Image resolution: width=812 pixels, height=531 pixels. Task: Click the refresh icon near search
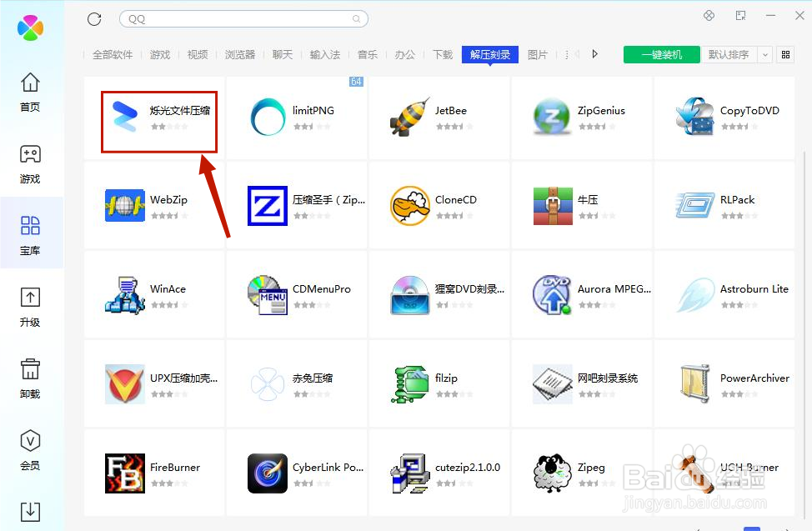pyautogui.click(x=94, y=19)
